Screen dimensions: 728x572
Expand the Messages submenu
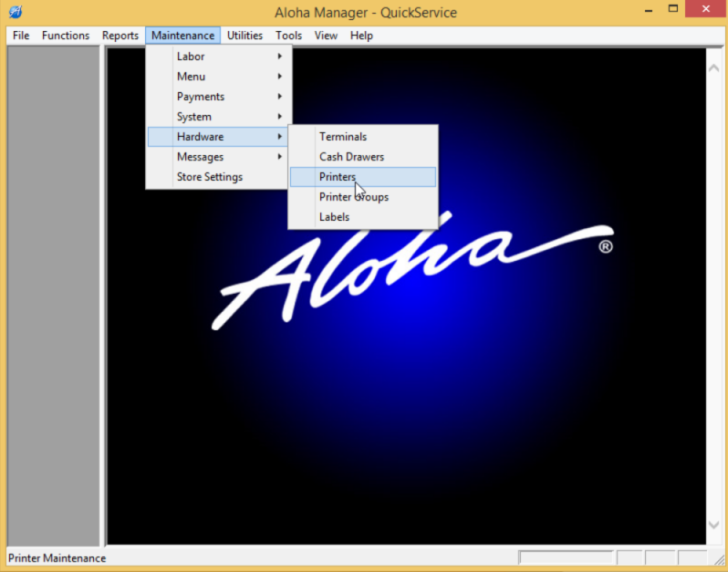[x=219, y=157]
